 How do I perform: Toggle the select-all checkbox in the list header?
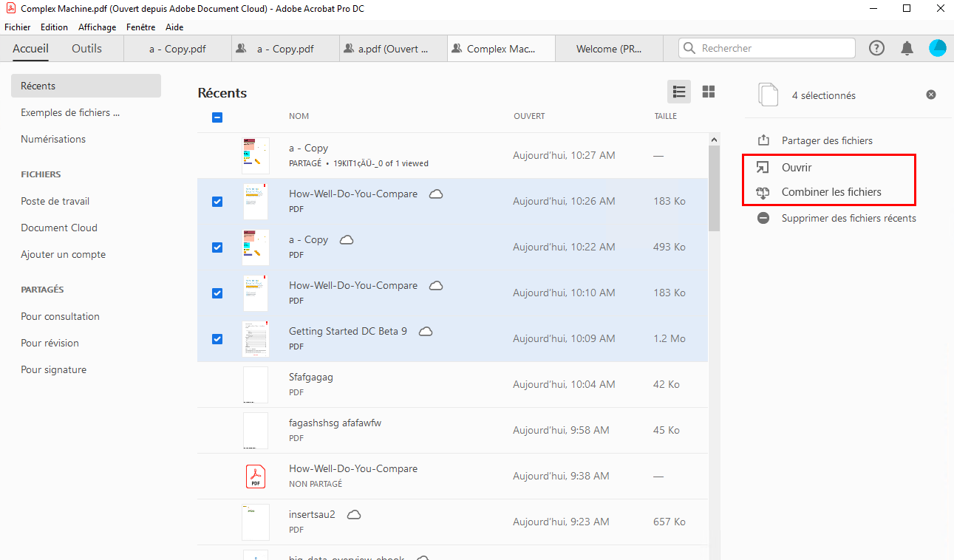coord(217,117)
